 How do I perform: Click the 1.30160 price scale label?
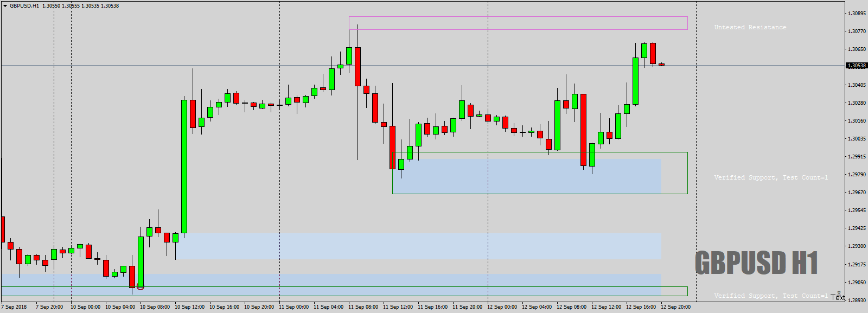click(x=857, y=121)
